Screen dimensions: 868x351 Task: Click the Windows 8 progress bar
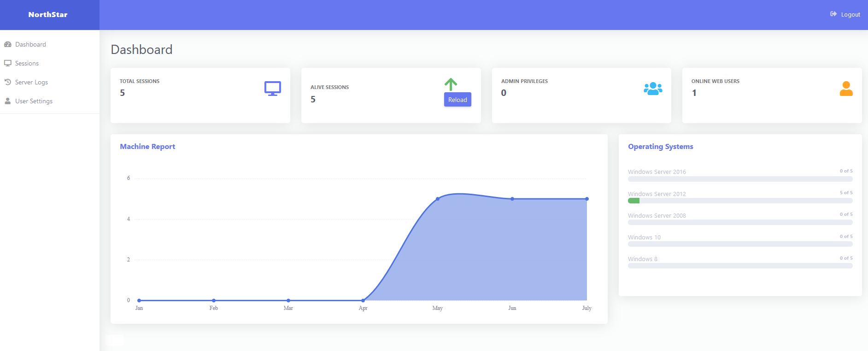(740, 266)
